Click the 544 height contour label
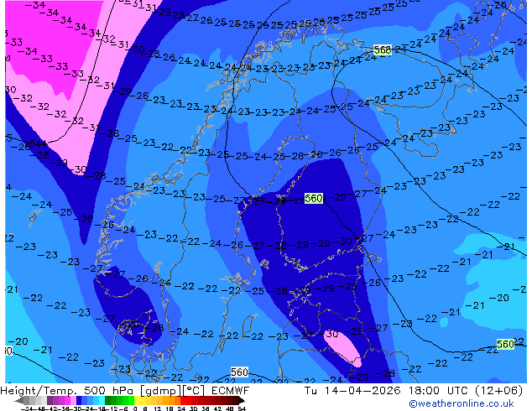The height and width of the screenshot is (411, 532). click(39, 143)
